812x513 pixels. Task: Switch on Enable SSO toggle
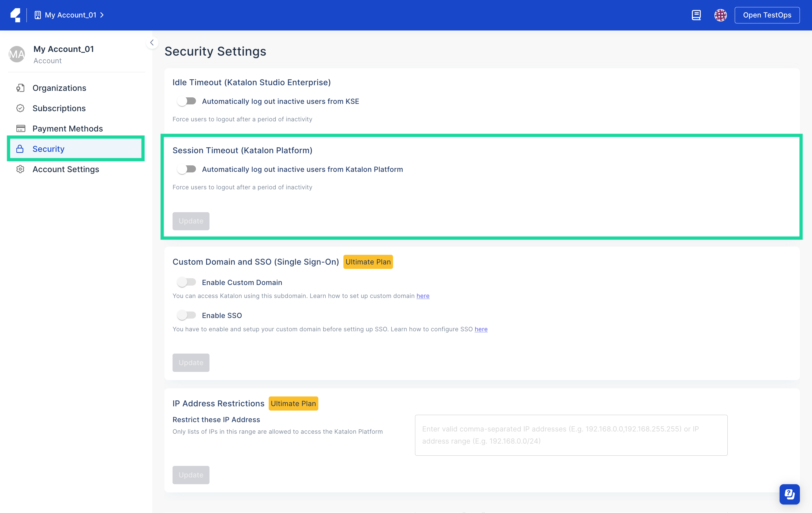pyautogui.click(x=186, y=315)
